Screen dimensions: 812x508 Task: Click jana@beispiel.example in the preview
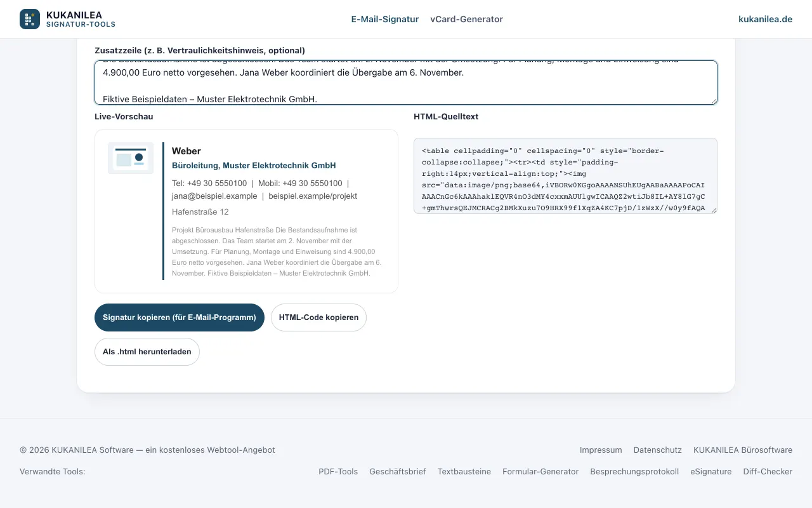(x=214, y=196)
